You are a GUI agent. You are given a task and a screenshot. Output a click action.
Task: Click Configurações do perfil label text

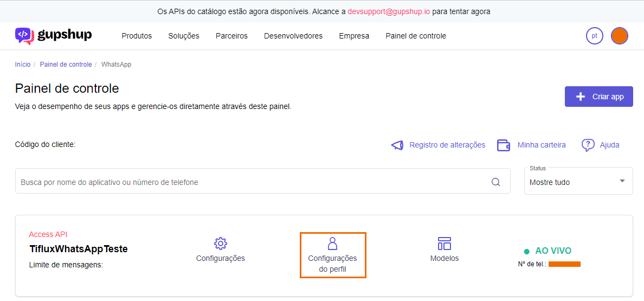pos(332,264)
